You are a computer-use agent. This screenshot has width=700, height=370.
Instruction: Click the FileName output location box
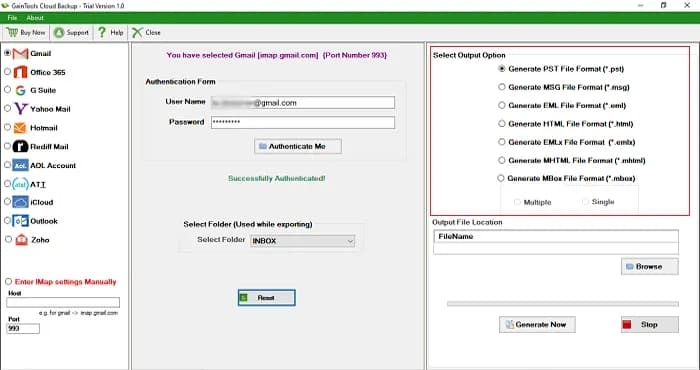556,242
